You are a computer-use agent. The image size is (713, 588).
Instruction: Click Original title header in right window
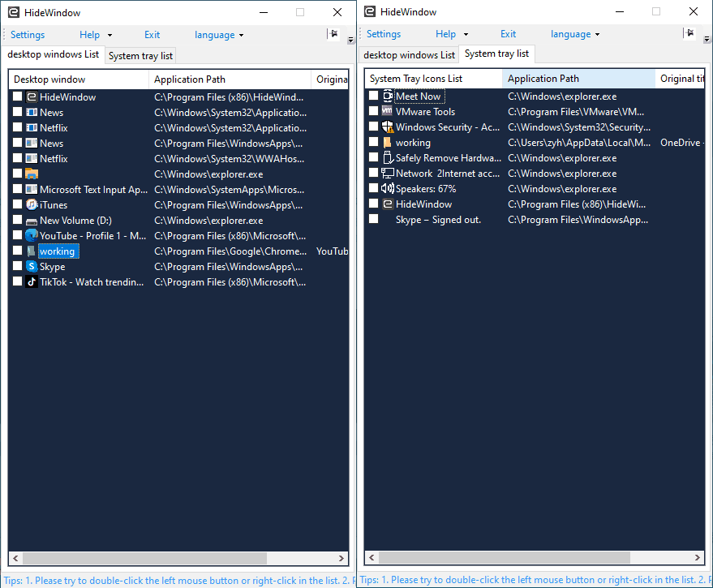[x=681, y=78]
